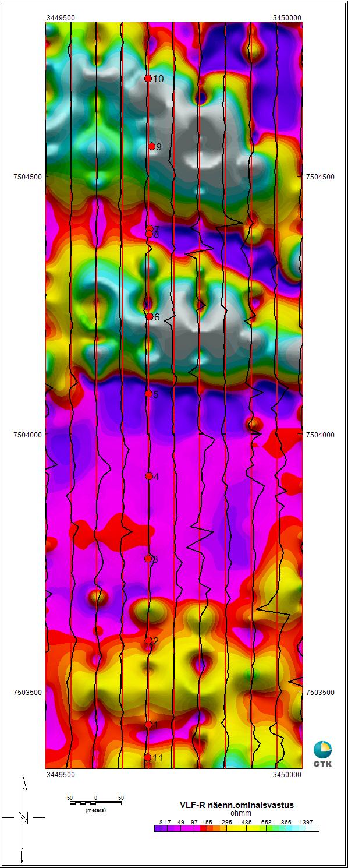This screenshot has height=868, width=348.
Task: Click the red station marker labeled 9
Action: 151,146
